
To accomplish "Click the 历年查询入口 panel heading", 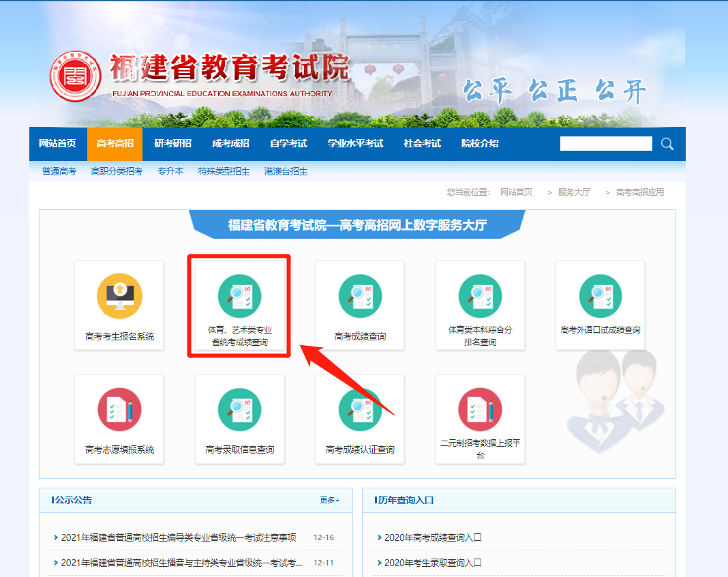I will click(x=406, y=501).
